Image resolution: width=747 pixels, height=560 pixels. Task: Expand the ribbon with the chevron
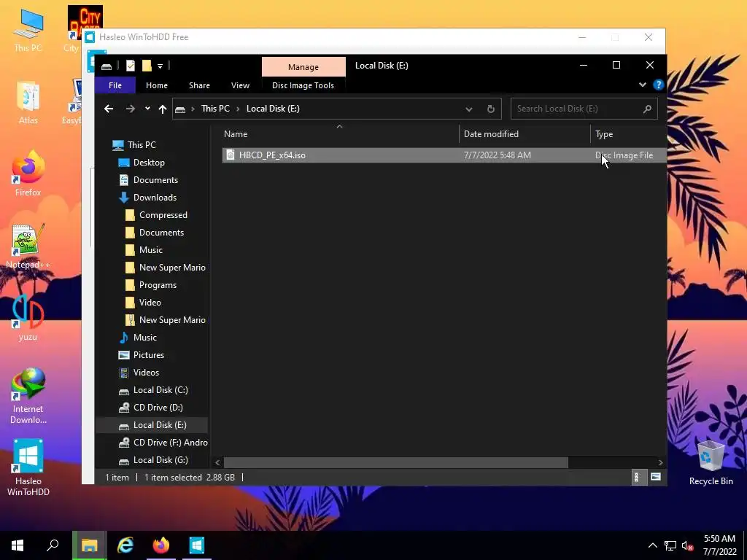[643, 85]
